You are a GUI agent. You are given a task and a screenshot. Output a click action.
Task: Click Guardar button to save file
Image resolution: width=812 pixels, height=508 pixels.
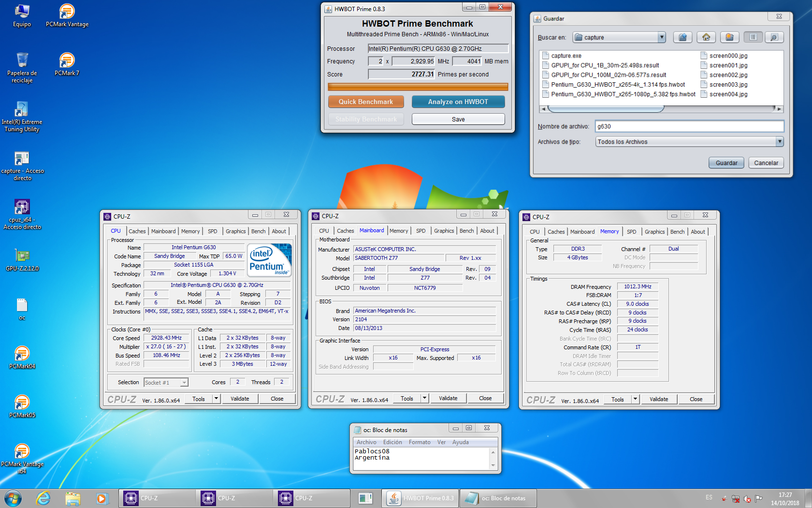point(726,163)
